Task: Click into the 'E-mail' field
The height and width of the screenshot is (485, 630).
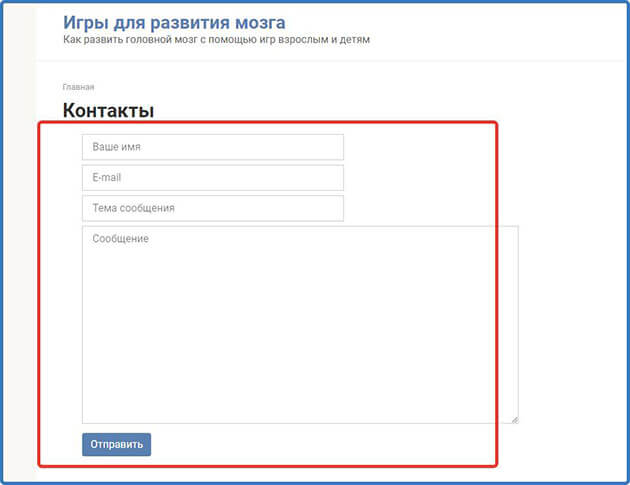Action: 213,178
